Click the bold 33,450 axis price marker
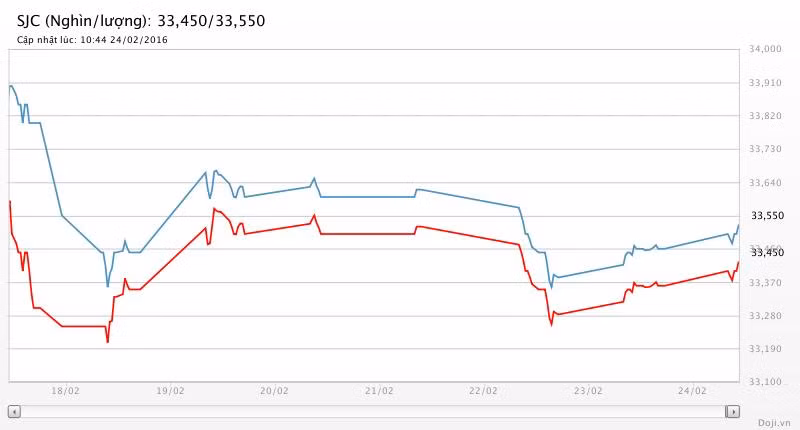Screen dimensions: 800x430 pyautogui.click(x=765, y=252)
